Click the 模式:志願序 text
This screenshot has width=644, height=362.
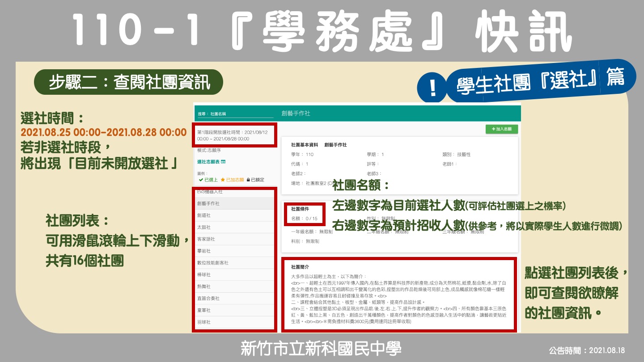pyautogui.click(x=208, y=151)
